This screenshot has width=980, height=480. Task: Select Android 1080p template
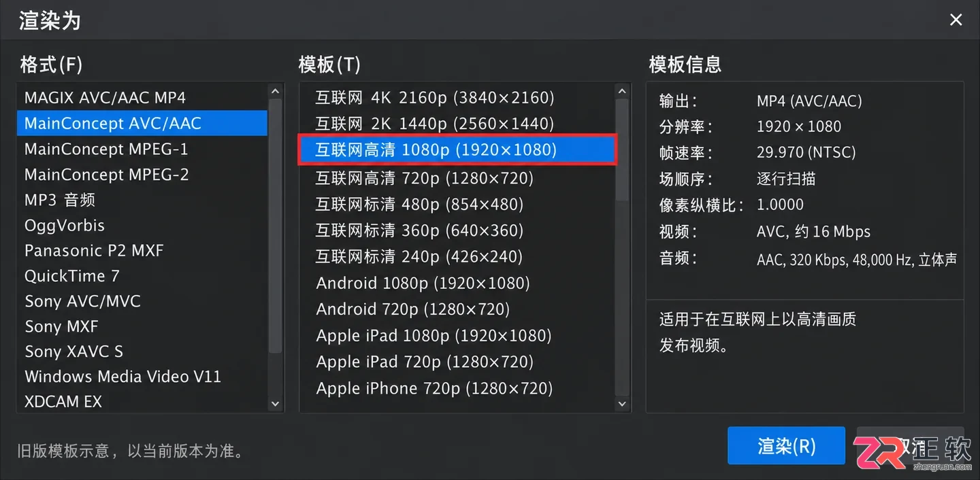457,284
